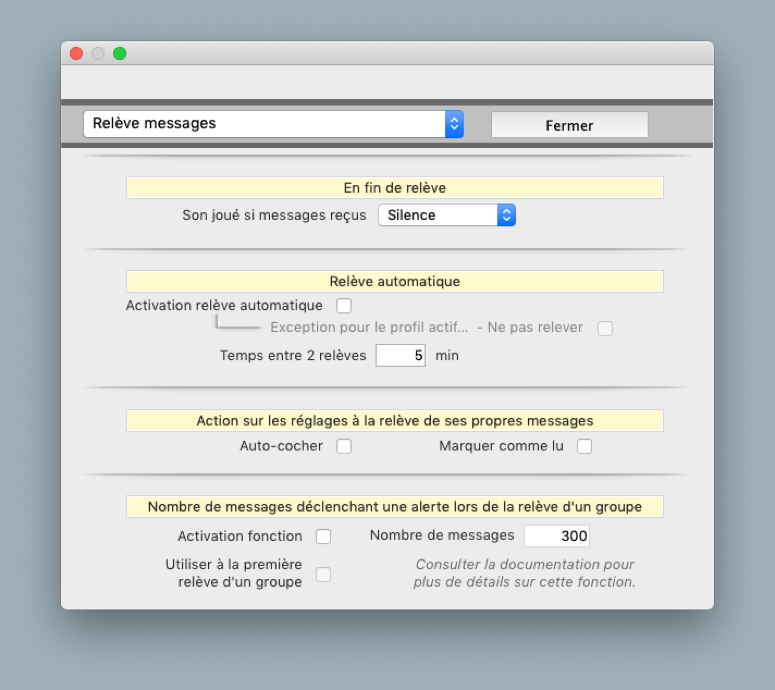Click the Temps entre 2 relèves field
Screen dimensions: 775x690
[400, 355]
